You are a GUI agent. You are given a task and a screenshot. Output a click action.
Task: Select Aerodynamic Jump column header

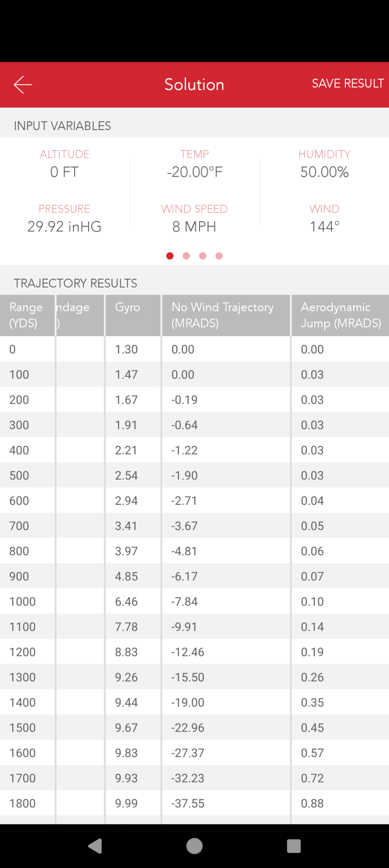[340, 315]
